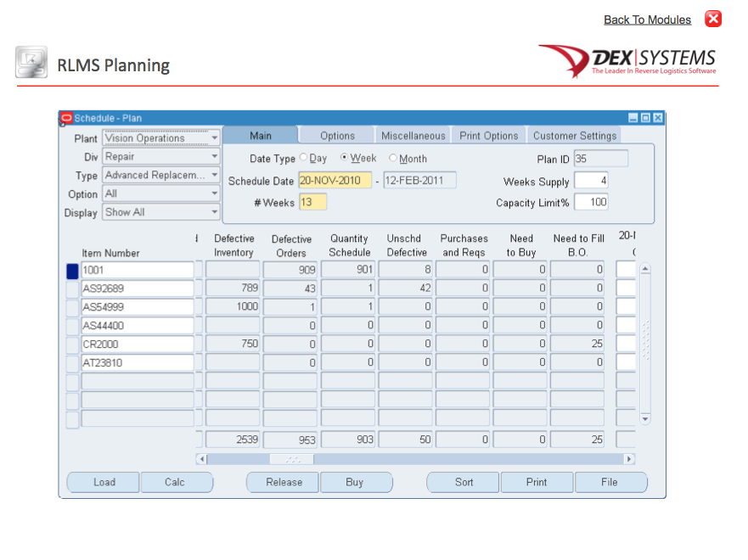Click the red X icon near Back To Modules
The height and width of the screenshot is (560, 748).
coord(713,19)
